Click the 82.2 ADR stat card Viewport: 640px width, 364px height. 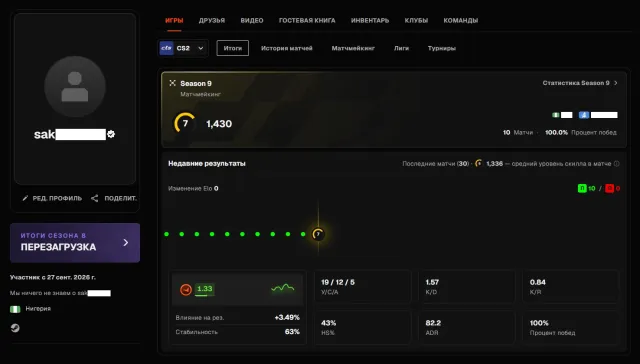(467, 327)
